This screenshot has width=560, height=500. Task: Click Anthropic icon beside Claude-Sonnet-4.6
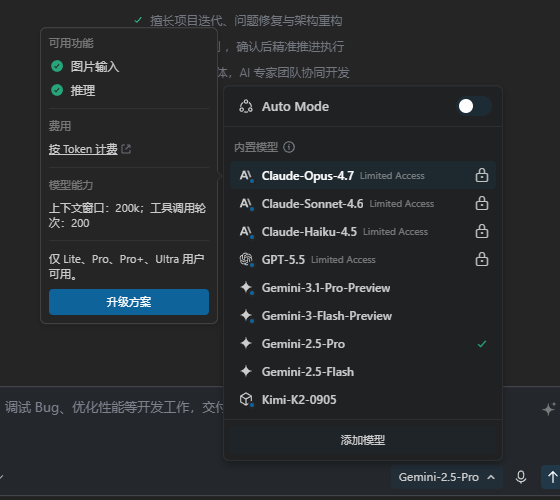coord(246,204)
